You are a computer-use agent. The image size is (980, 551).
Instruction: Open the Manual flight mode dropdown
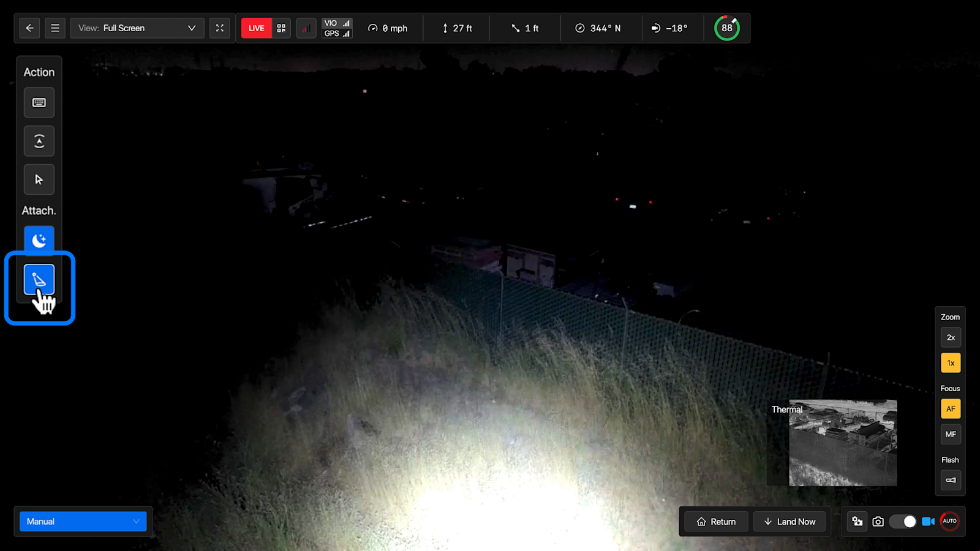[83, 522]
